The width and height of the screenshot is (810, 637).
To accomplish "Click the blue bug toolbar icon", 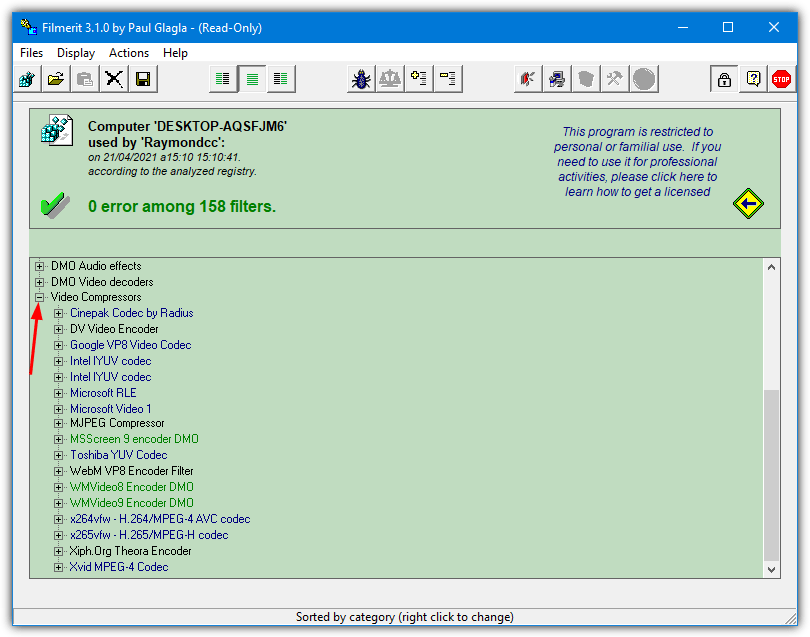I will tap(361, 79).
